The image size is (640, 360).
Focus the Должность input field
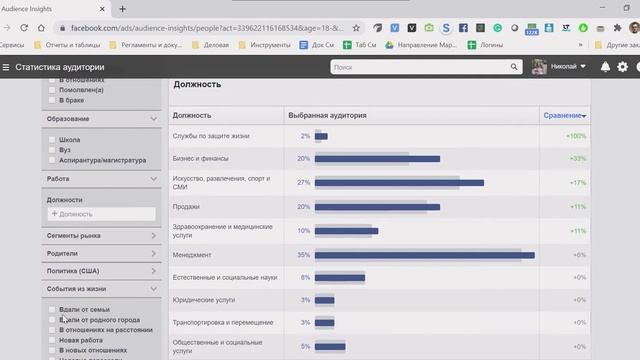[101, 214]
